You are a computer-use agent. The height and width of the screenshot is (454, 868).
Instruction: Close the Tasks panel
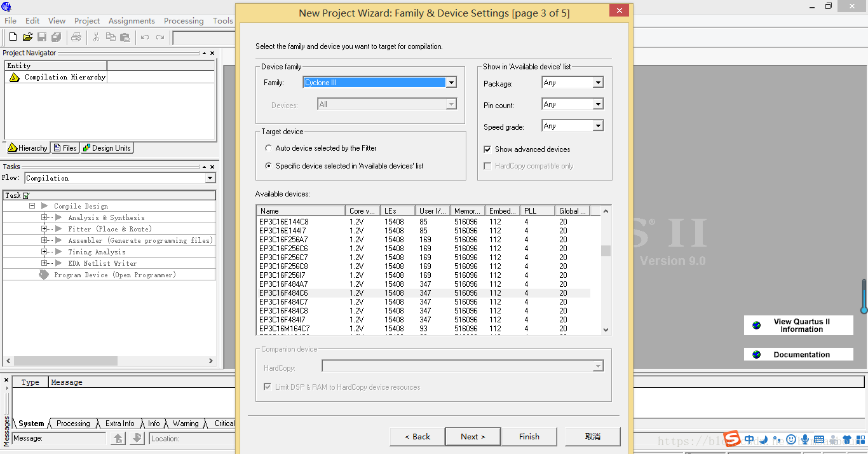[x=212, y=167]
